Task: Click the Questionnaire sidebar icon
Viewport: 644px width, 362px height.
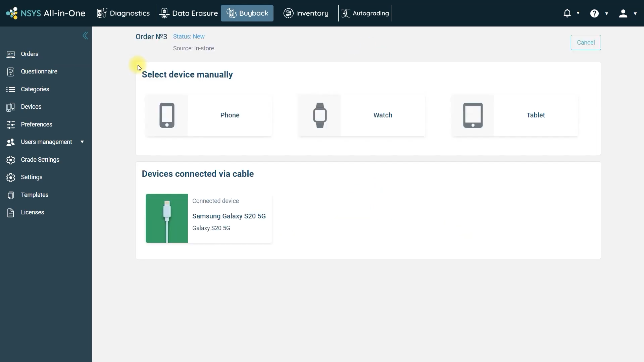Action: click(11, 71)
